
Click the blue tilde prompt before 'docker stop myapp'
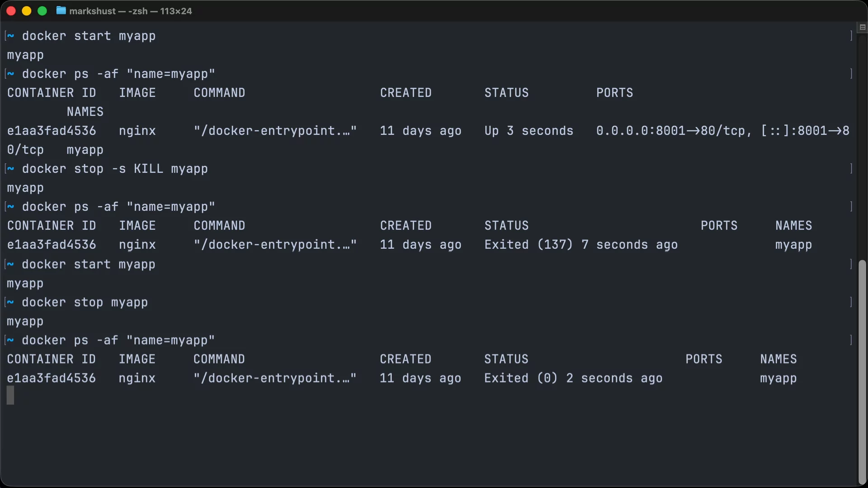(10, 302)
